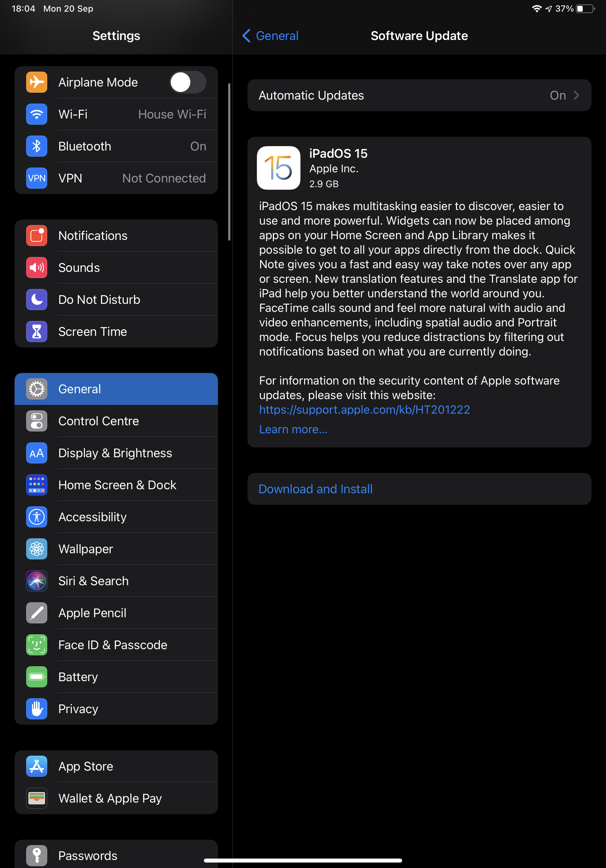Tap the Settings sidebar title
The image size is (606, 868).
(x=116, y=36)
